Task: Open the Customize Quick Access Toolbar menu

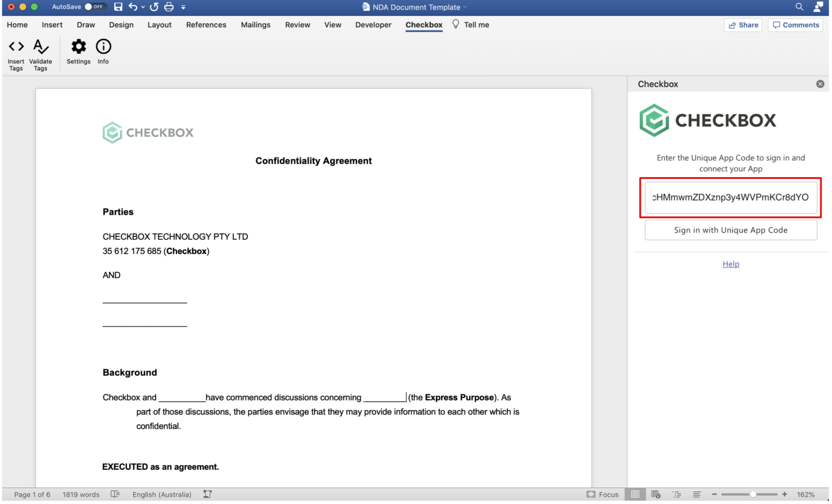Action: [183, 7]
